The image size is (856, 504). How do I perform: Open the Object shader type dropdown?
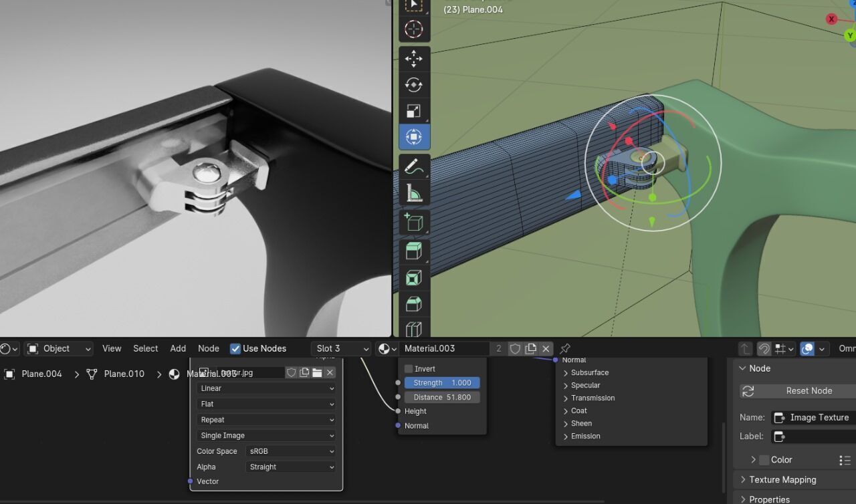(x=59, y=348)
